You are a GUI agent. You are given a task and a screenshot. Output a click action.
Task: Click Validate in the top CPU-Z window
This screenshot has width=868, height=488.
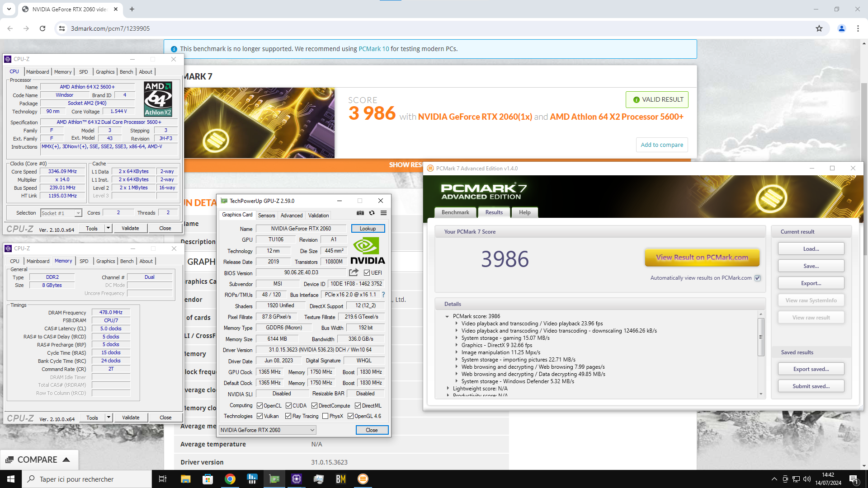click(x=130, y=228)
